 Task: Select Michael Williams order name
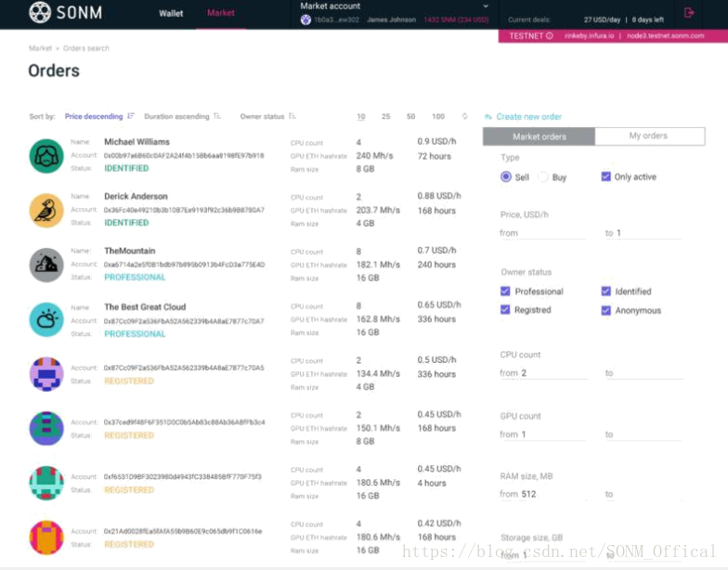tap(137, 142)
